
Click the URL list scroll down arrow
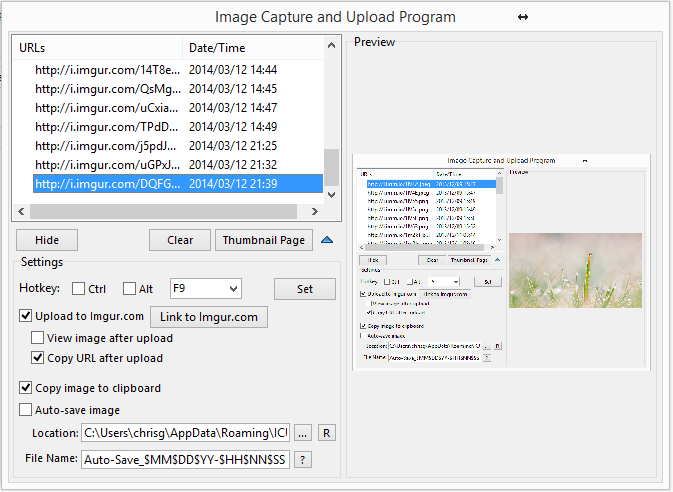(331, 194)
